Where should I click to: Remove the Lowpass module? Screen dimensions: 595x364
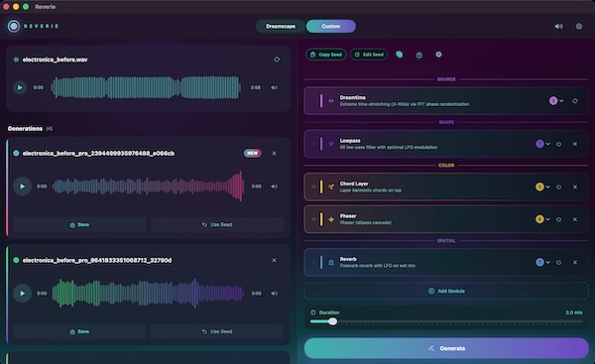click(x=575, y=144)
